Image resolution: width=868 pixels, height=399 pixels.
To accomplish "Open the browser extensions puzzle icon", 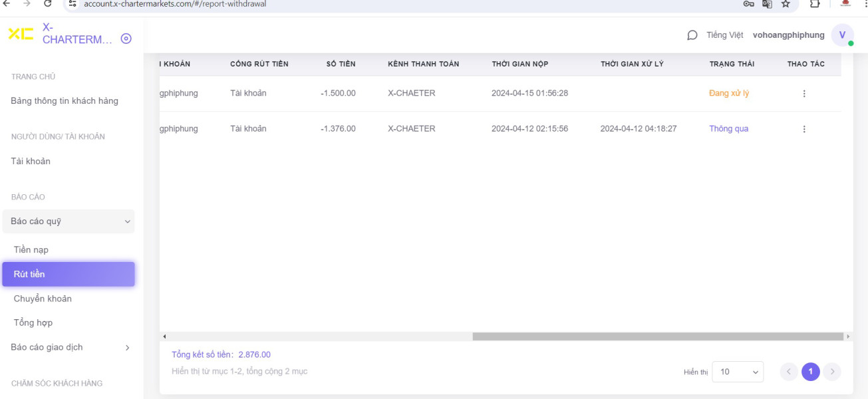I will coord(815,3).
